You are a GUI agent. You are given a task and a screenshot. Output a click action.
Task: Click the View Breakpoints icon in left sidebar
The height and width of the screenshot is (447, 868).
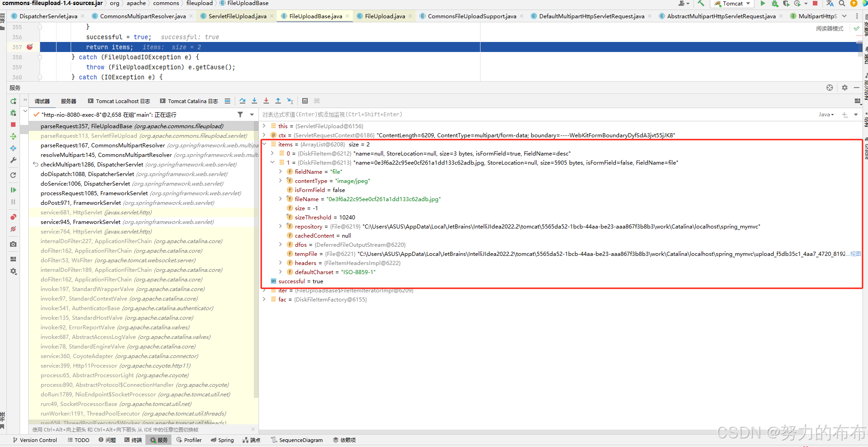pos(13,217)
